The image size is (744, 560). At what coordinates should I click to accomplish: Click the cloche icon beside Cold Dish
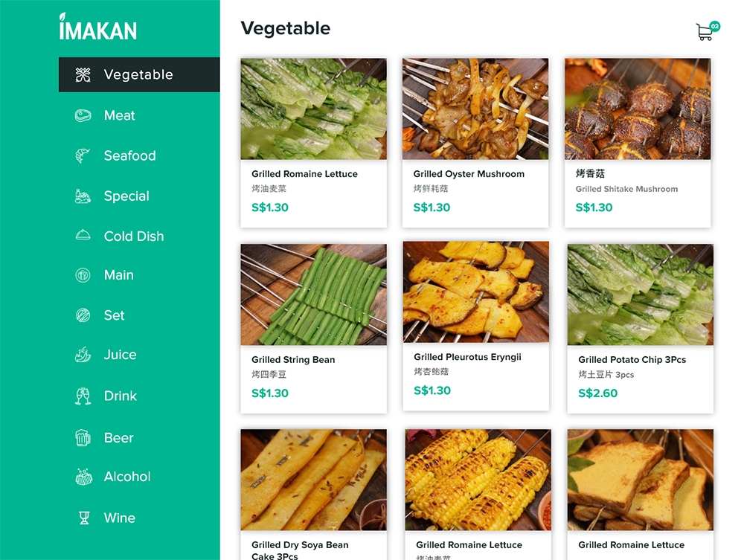(x=83, y=235)
